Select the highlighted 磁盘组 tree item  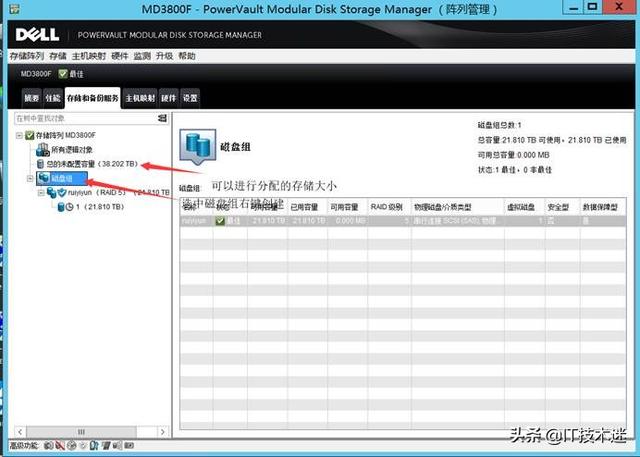(62, 178)
